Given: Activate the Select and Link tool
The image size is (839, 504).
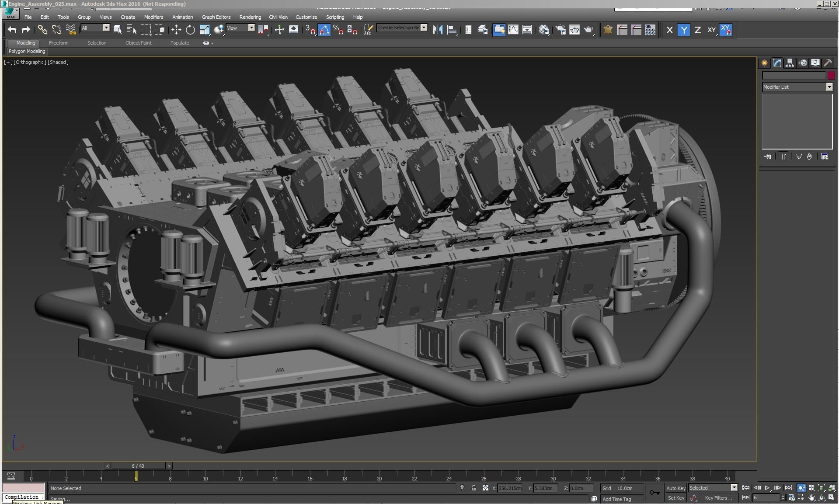Looking at the screenshot, I should pyautogui.click(x=42, y=30).
